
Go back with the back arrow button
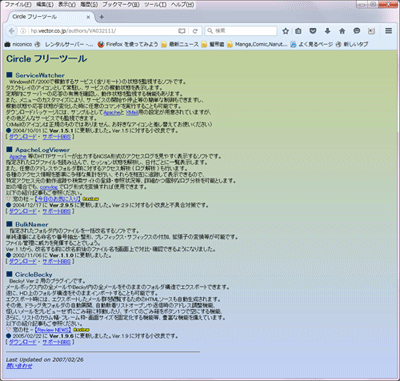coord(11,31)
